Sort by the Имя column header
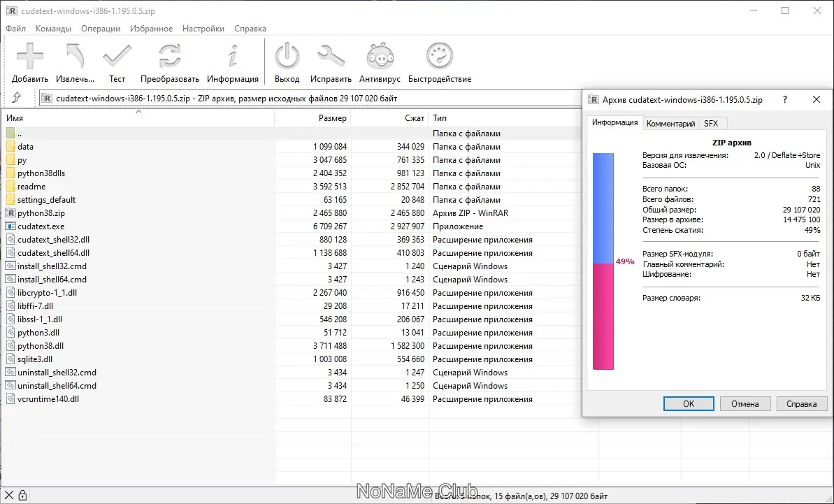The height and width of the screenshot is (504, 834). tap(138, 118)
